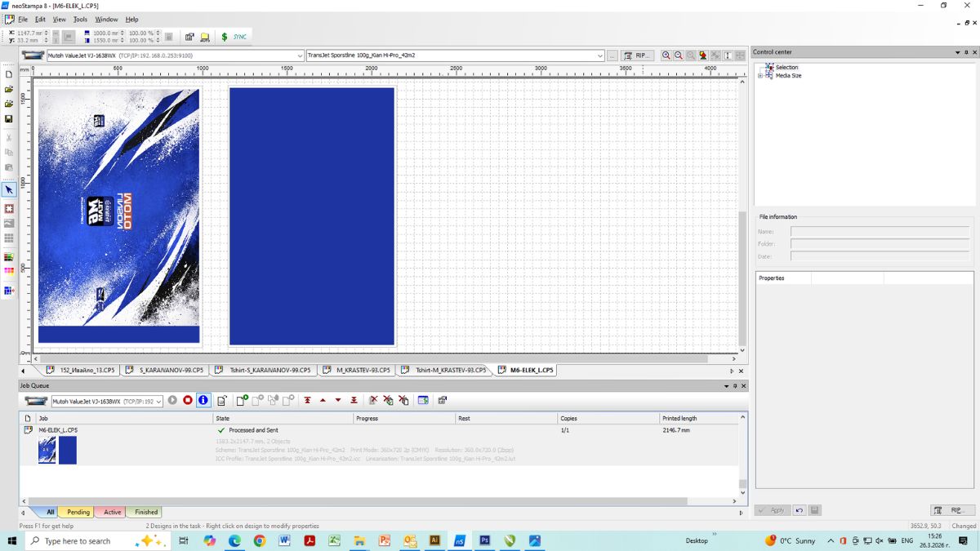This screenshot has height=551, width=980.
Task: Move selected job to bottom of queue
Action: (x=354, y=401)
